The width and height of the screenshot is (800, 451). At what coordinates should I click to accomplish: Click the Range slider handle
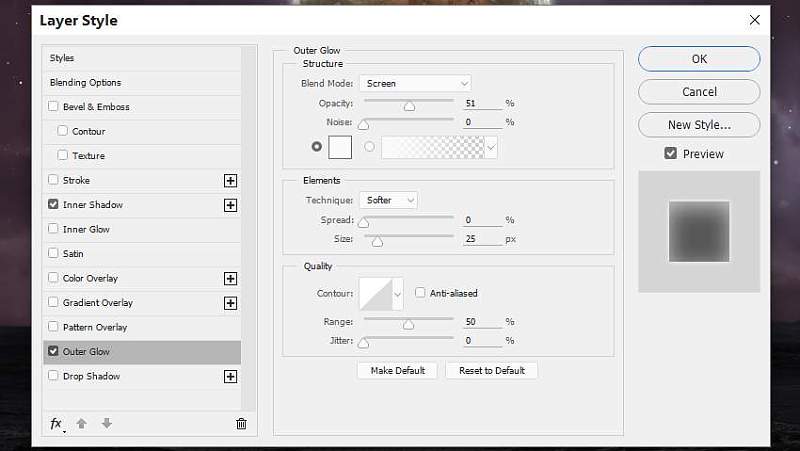coord(408,324)
